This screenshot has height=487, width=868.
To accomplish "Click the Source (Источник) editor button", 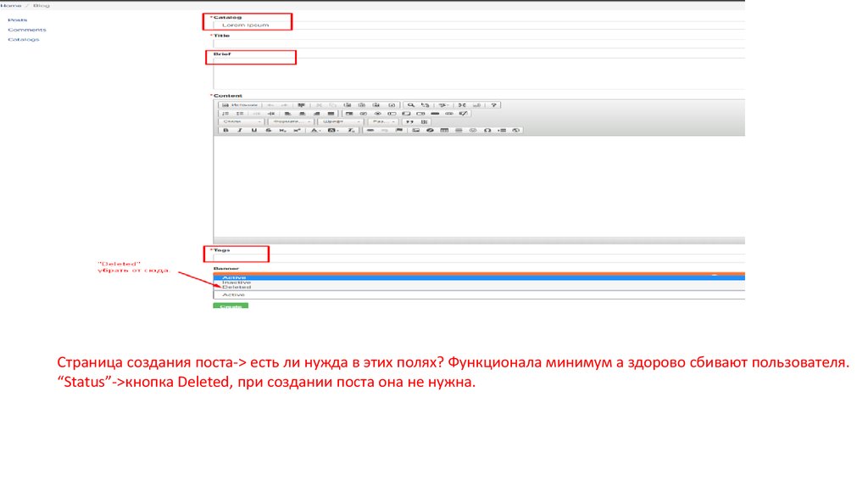I will point(240,104).
